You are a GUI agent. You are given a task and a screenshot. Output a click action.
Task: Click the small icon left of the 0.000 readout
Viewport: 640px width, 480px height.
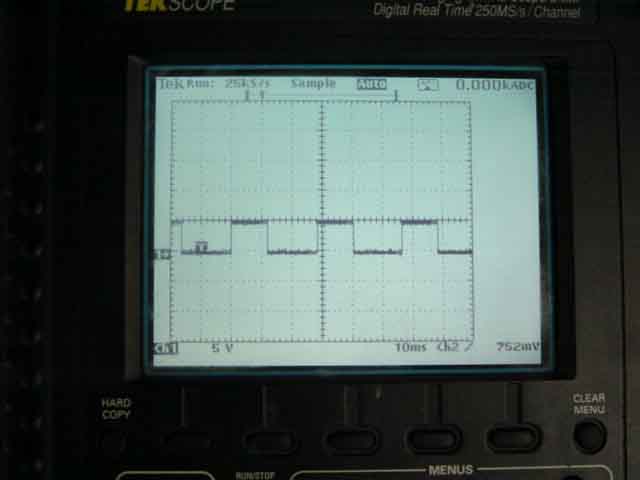(428, 85)
